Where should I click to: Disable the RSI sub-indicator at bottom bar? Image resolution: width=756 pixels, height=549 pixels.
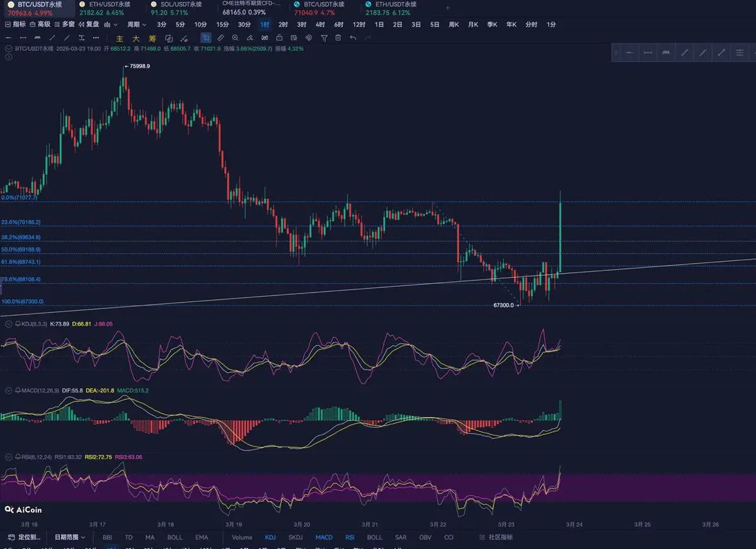click(x=350, y=538)
